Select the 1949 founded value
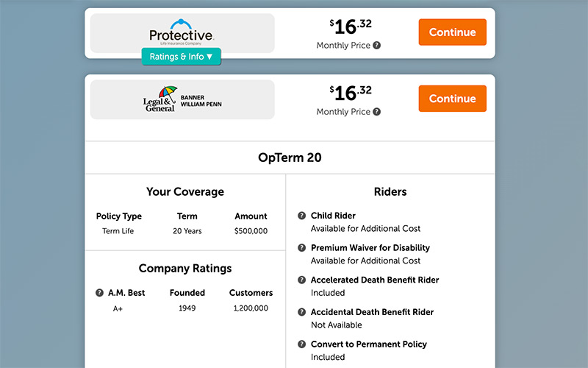This screenshot has height=368, width=588. pyautogui.click(x=187, y=308)
